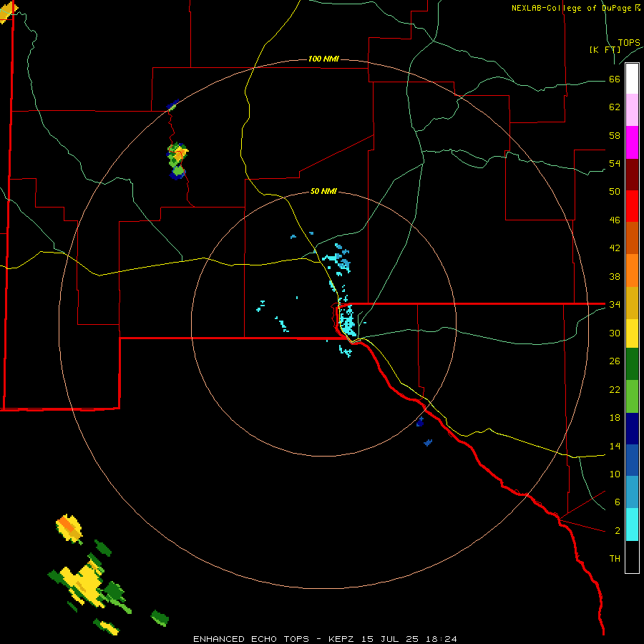This screenshot has height=644, width=644.
Task: Click the '42' legend value
Action: (x=615, y=248)
